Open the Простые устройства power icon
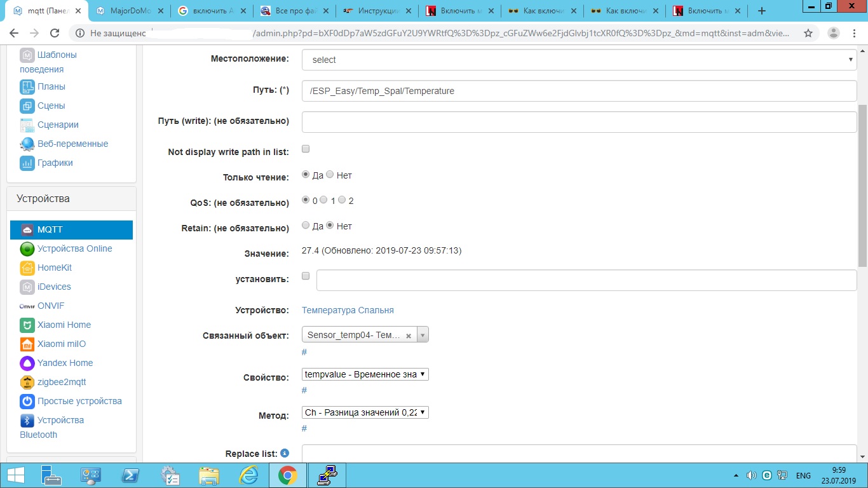This screenshot has height=488, width=868. click(27, 402)
